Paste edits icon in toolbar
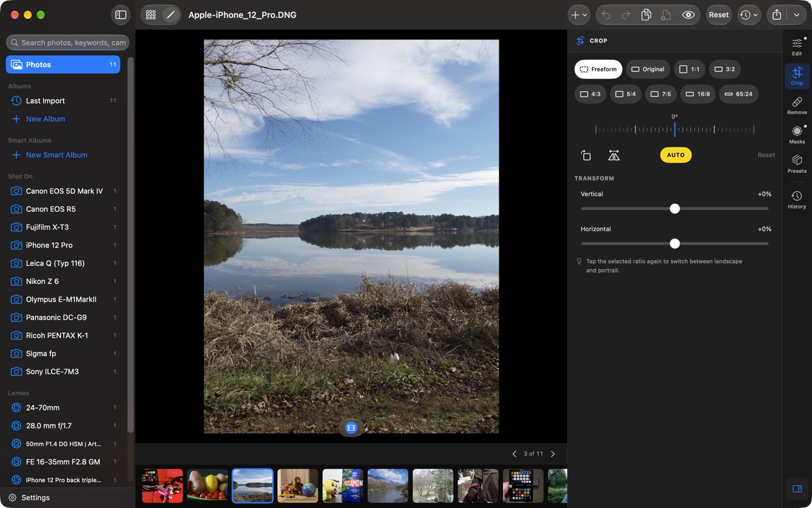This screenshot has width=812, height=508. tap(666, 15)
